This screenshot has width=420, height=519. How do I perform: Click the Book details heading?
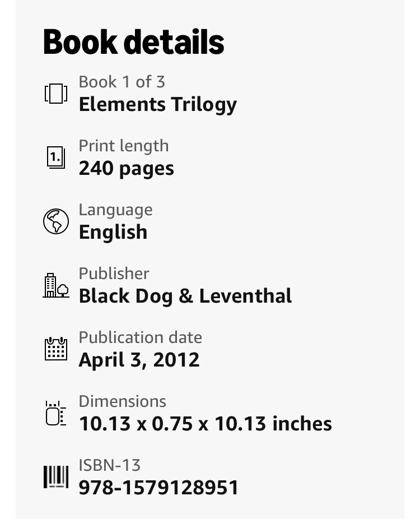[x=134, y=41]
